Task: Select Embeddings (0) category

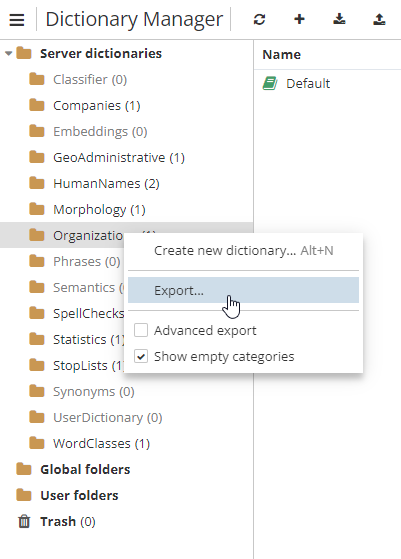Action: tap(100, 132)
